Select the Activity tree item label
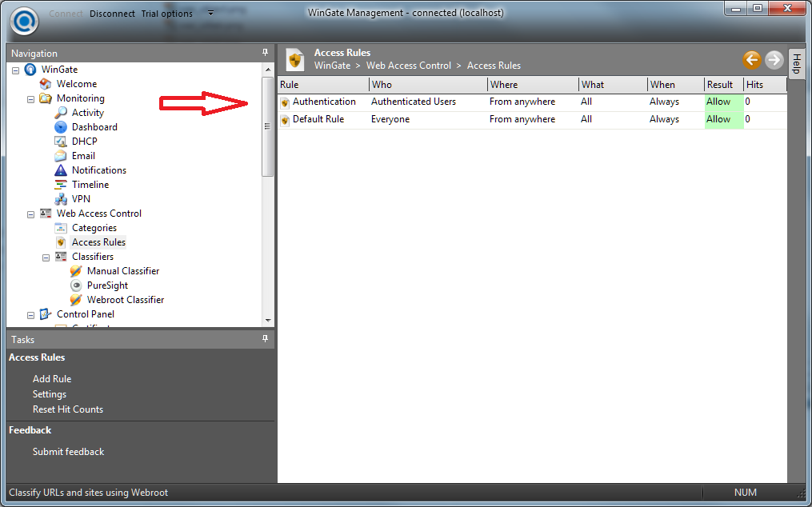Image resolution: width=812 pixels, height=507 pixels. [x=87, y=113]
